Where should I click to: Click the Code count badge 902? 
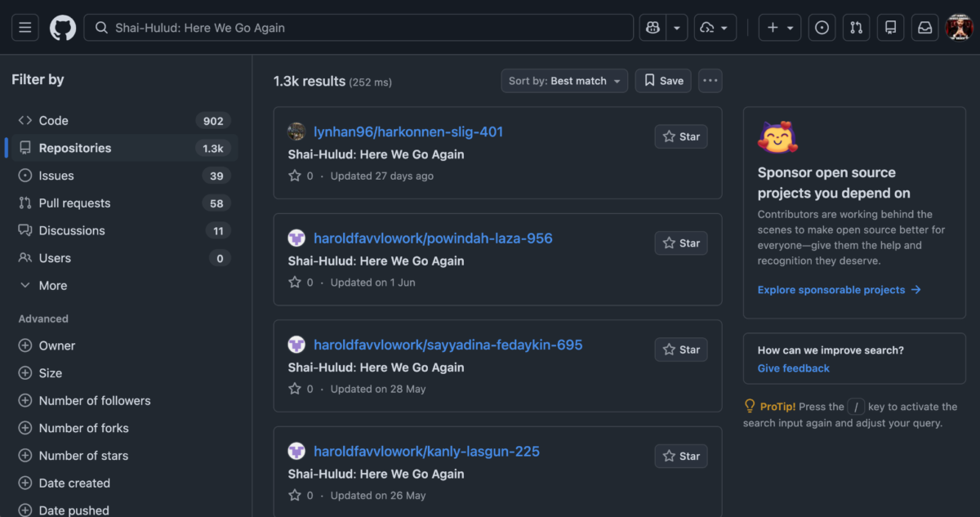(213, 121)
